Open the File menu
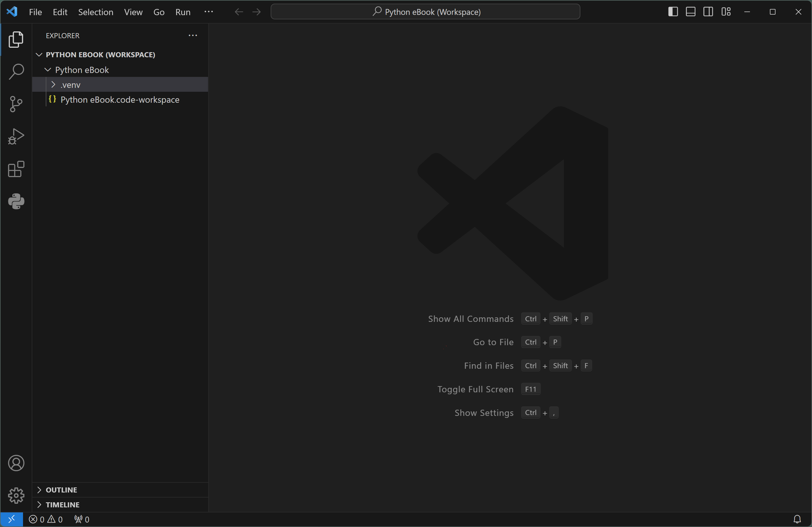The height and width of the screenshot is (527, 812). (35, 12)
